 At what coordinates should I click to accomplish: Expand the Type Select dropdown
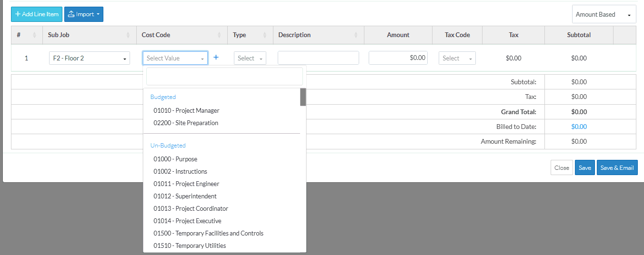pyautogui.click(x=250, y=58)
